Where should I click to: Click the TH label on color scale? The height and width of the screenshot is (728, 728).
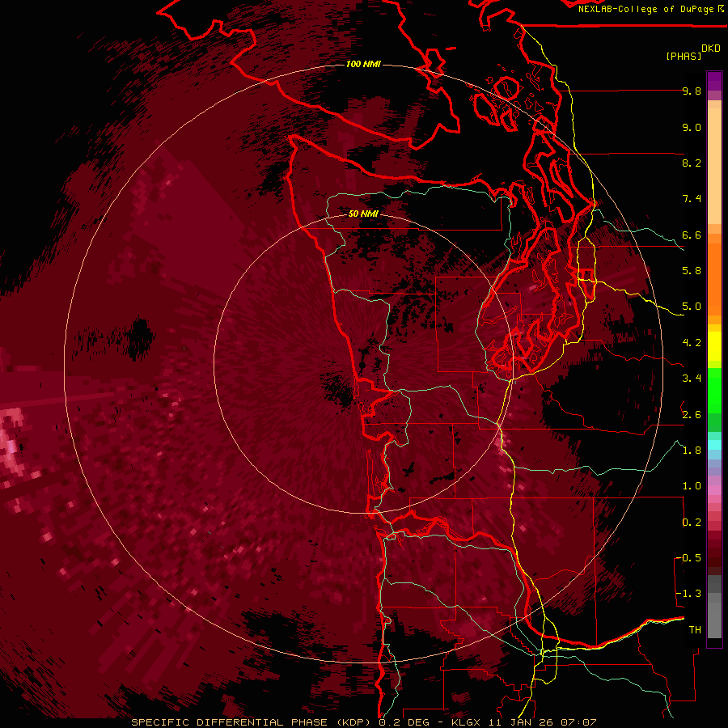click(695, 630)
